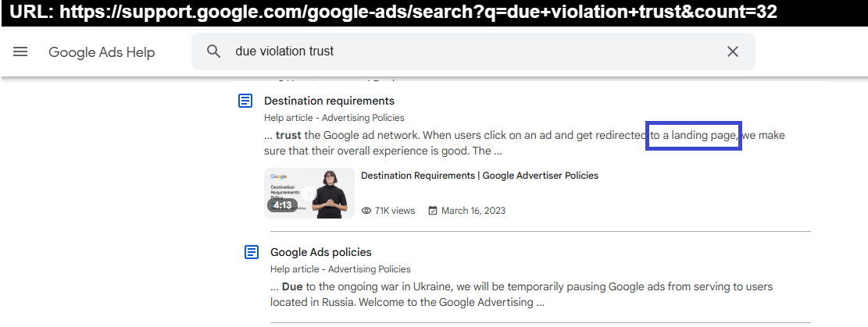The width and height of the screenshot is (868, 327).
Task: Click the search magnifier icon
Action: [x=213, y=52]
